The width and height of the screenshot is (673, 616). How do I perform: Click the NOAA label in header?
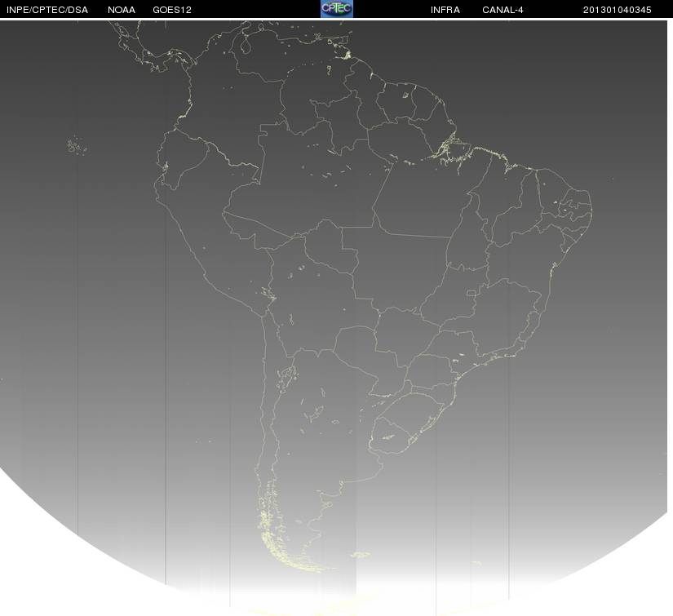122,10
